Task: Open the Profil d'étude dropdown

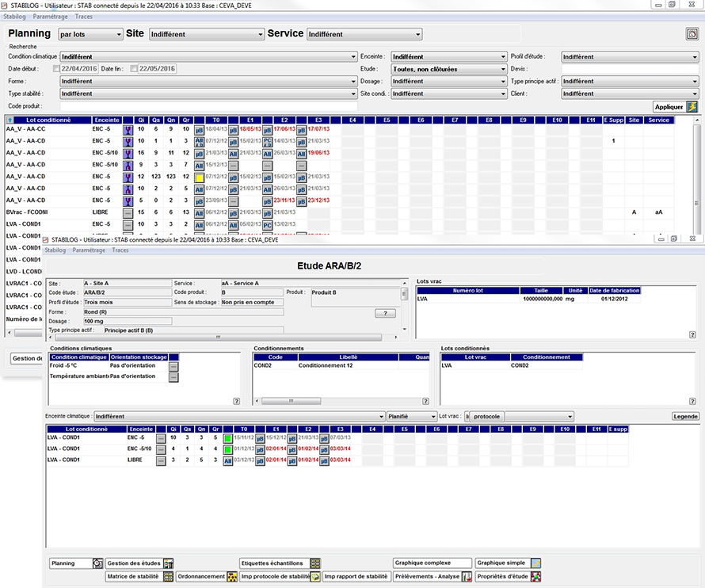Action: (630, 57)
